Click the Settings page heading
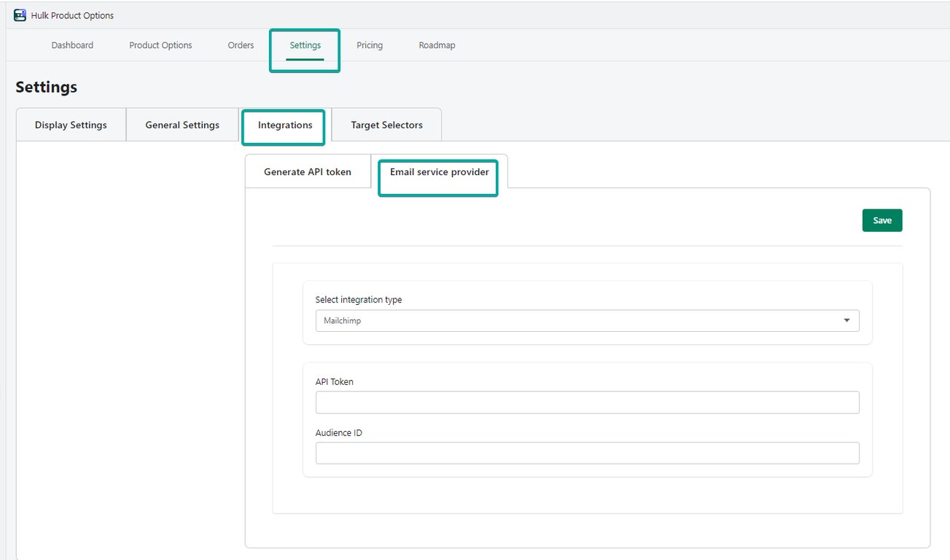This screenshot has width=950, height=560. tap(46, 87)
